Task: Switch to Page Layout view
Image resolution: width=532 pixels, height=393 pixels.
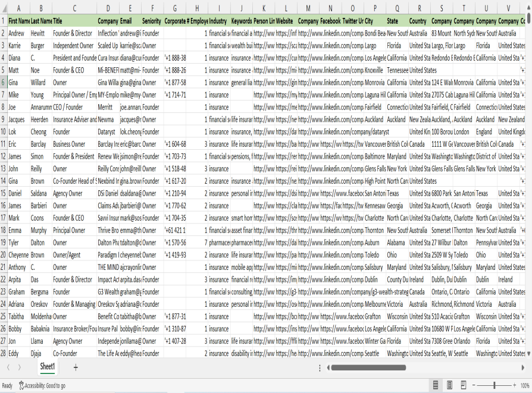Action: coord(449,385)
